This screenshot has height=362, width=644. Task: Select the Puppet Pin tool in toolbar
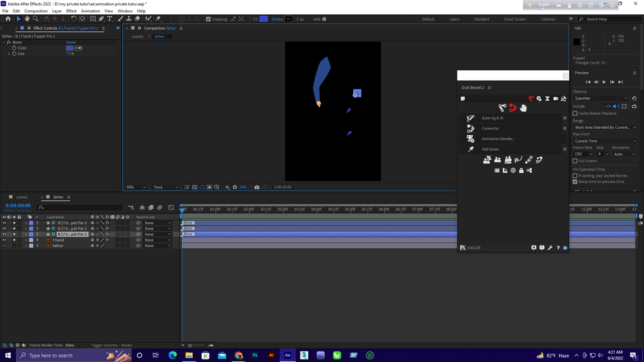[x=158, y=19]
